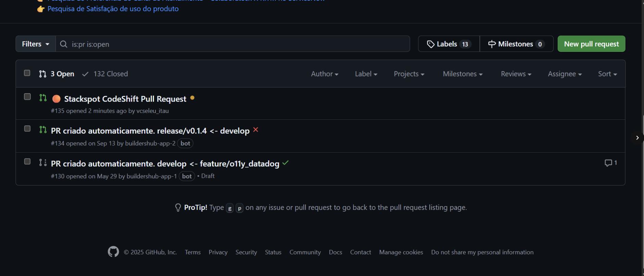
Task: Click the GitHub logo in the footer
Action: coord(113,252)
